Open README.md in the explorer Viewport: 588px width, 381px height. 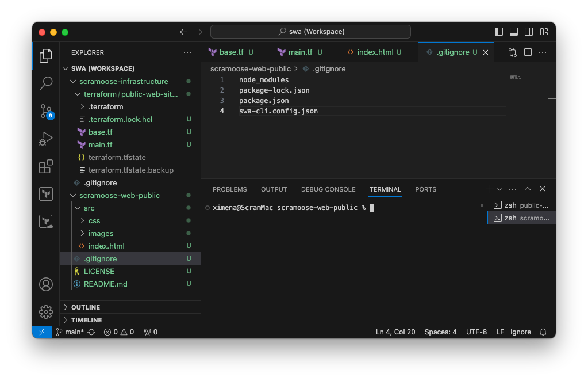click(130, 284)
